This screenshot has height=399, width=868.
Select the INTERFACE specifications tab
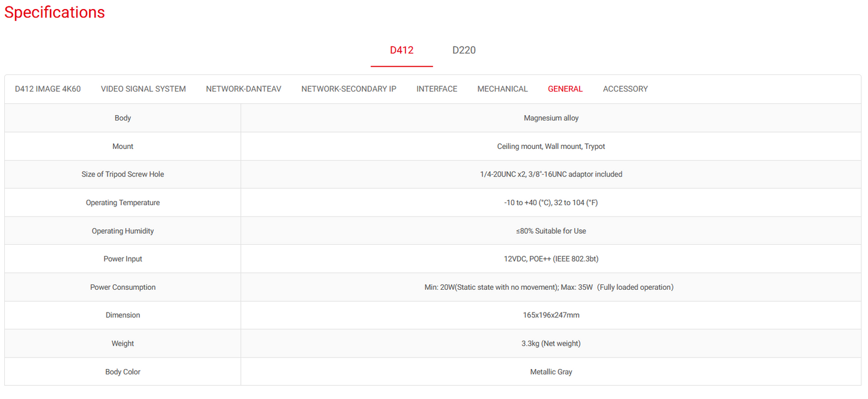click(x=437, y=89)
